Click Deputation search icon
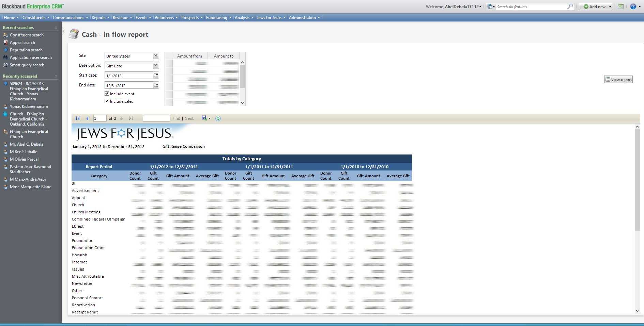This screenshot has height=326, width=644. point(5,50)
